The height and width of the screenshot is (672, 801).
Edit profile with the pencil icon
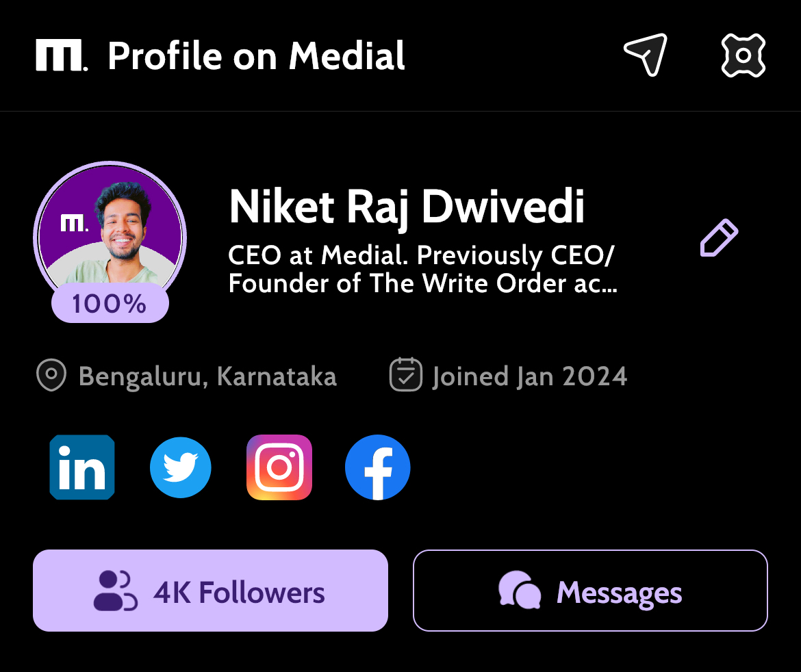coord(719,237)
